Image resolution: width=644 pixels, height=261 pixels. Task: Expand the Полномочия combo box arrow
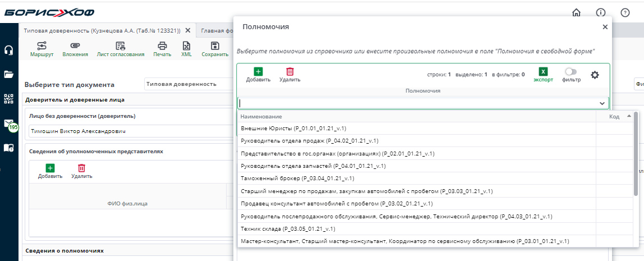pos(602,103)
